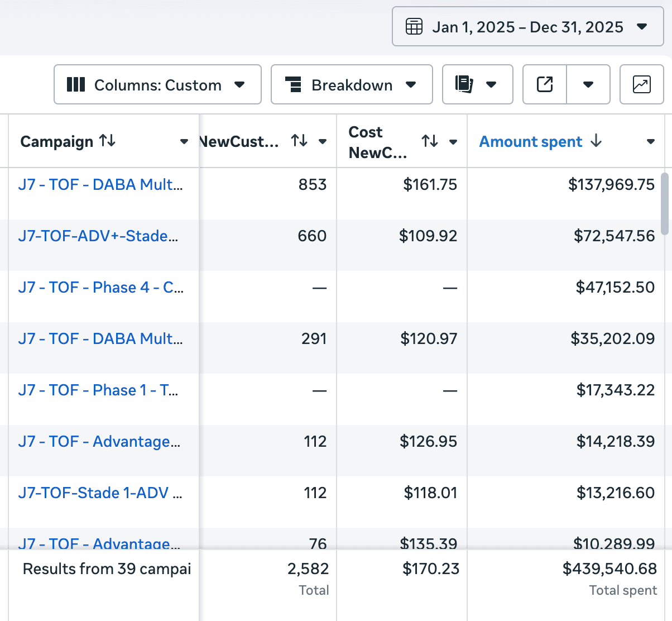Sort the Cost NewC column arrows
This screenshot has height=621, width=672.
tap(430, 141)
